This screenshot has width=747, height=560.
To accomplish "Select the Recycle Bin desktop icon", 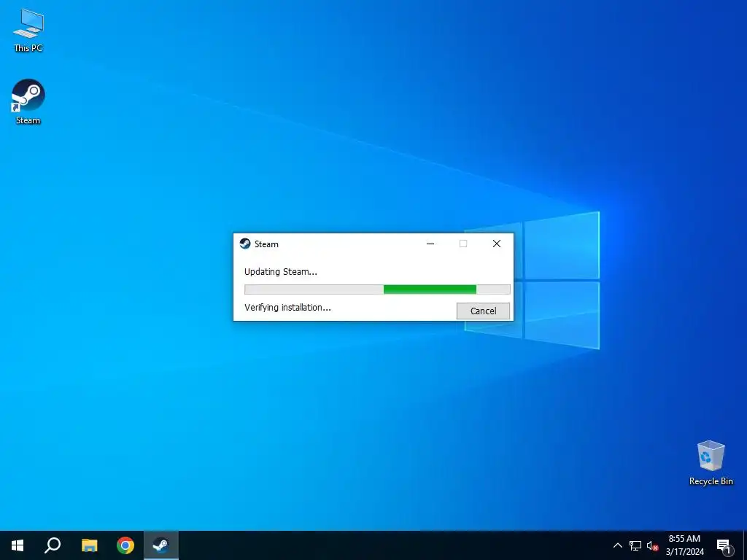I will coord(711,463).
